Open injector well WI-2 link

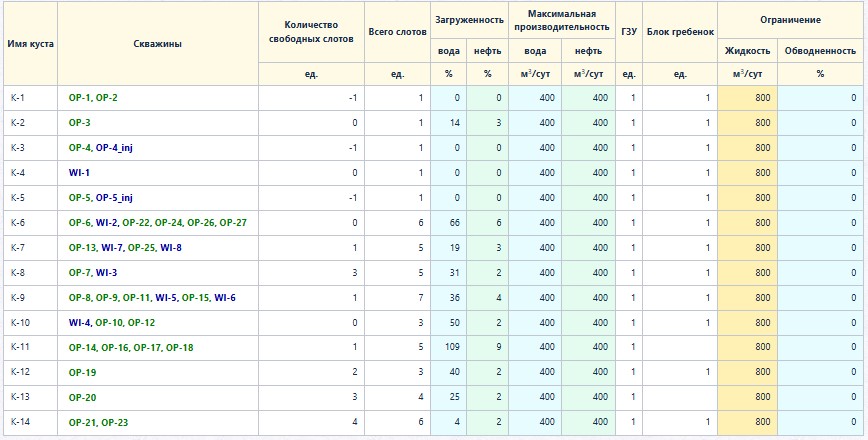point(106,222)
